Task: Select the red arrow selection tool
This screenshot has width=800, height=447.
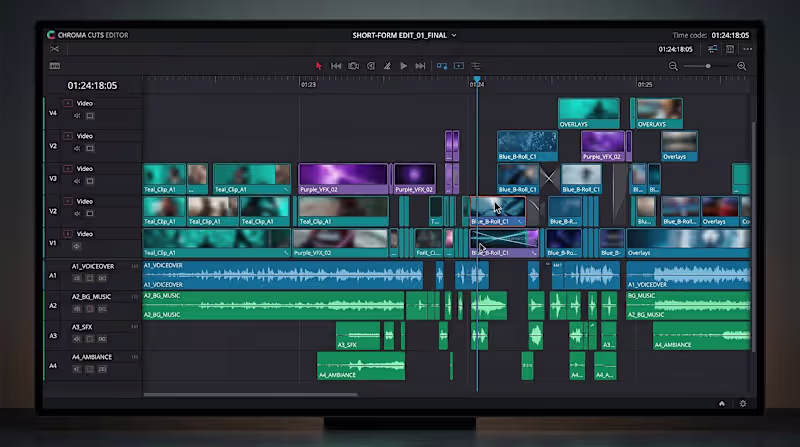Action: click(x=318, y=66)
